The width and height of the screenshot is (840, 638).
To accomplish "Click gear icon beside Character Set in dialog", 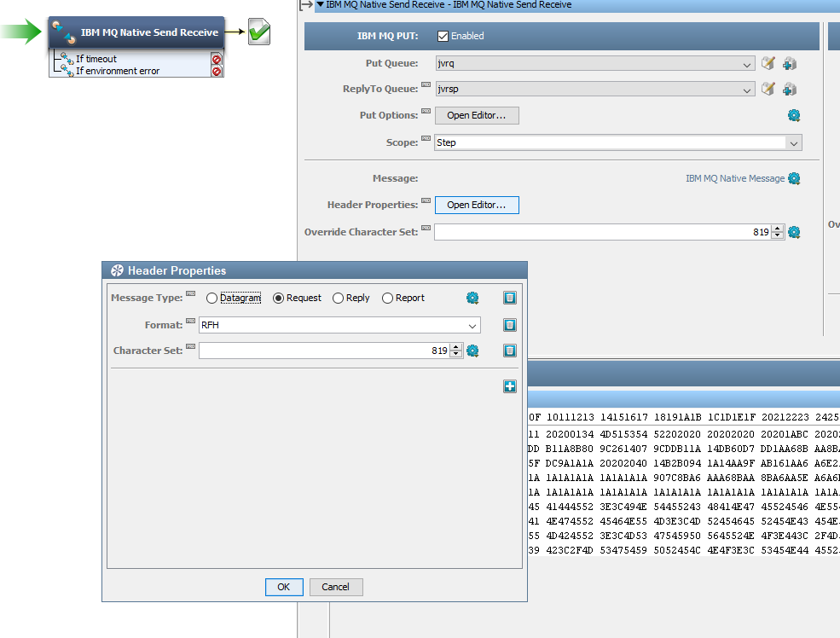I will [472, 351].
